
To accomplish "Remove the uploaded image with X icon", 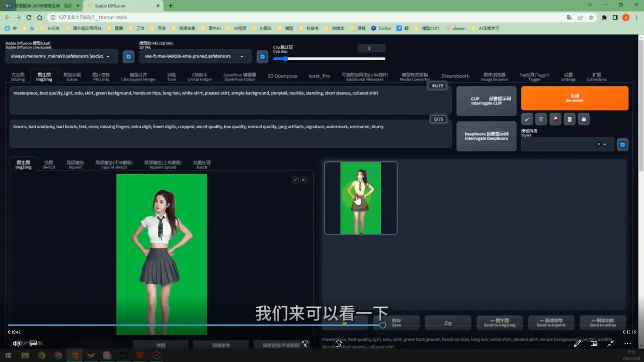I will (303, 180).
